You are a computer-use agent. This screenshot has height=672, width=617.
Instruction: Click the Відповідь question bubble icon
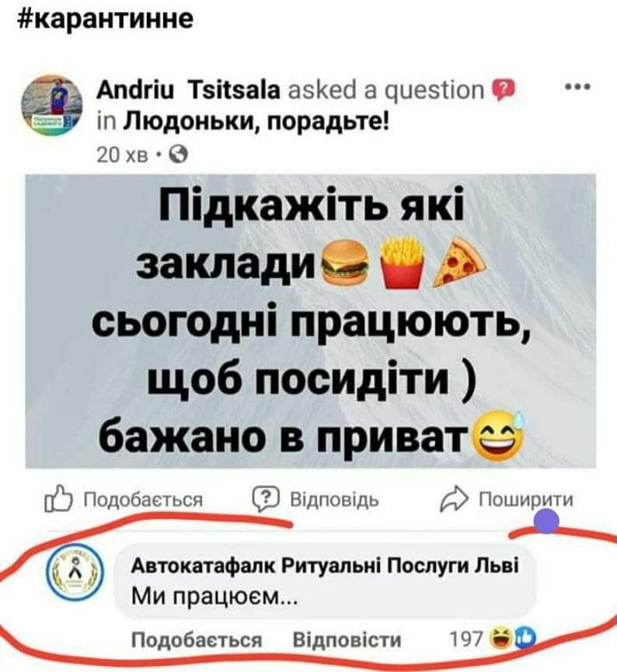click(x=266, y=500)
